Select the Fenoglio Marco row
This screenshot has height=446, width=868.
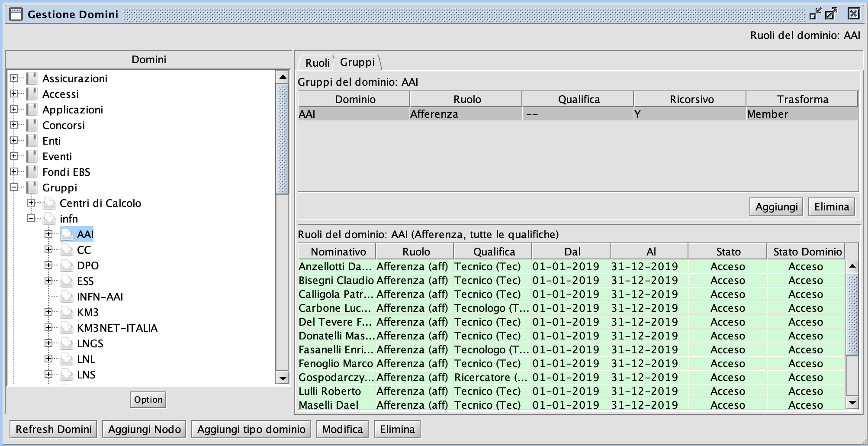pyautogui.click(x=572, y=363)
